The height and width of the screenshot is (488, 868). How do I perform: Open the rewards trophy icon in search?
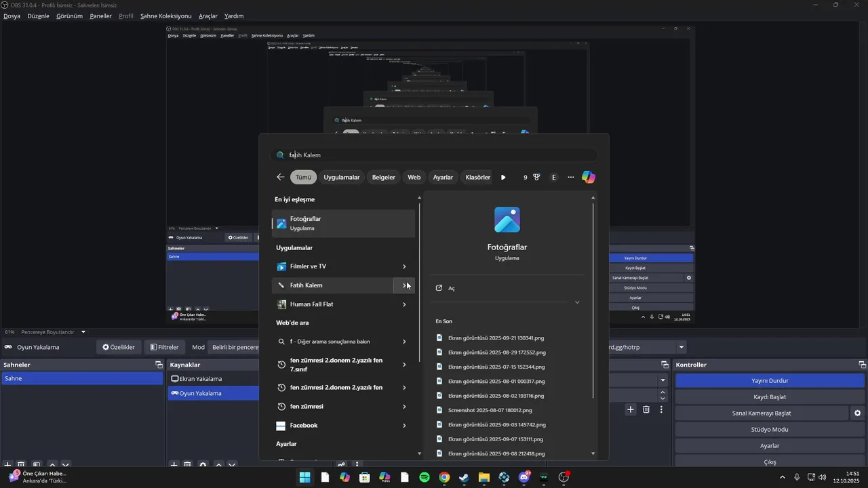(x=536, y=177)
